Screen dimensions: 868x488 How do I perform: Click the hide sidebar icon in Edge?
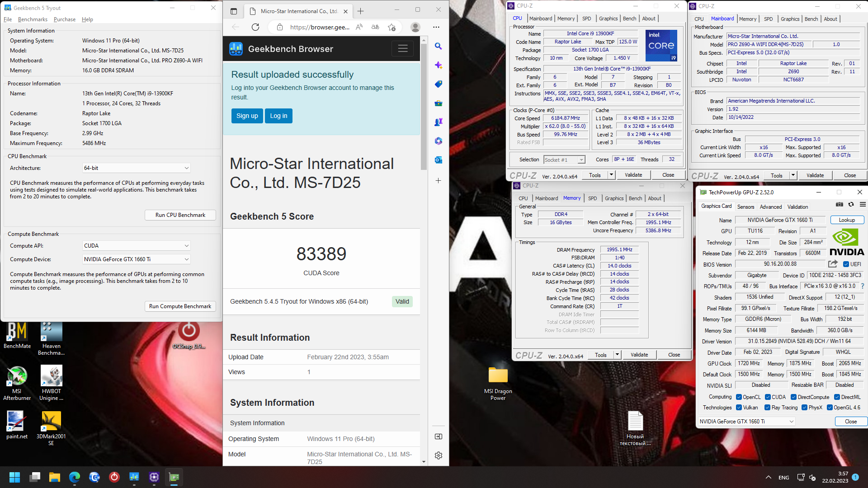tap(438, 436)
